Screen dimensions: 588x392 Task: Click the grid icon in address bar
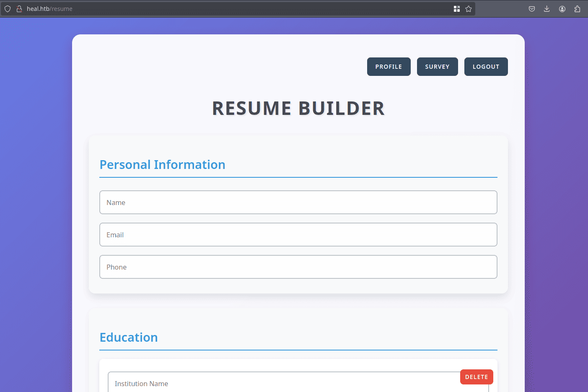coord(457,9)
